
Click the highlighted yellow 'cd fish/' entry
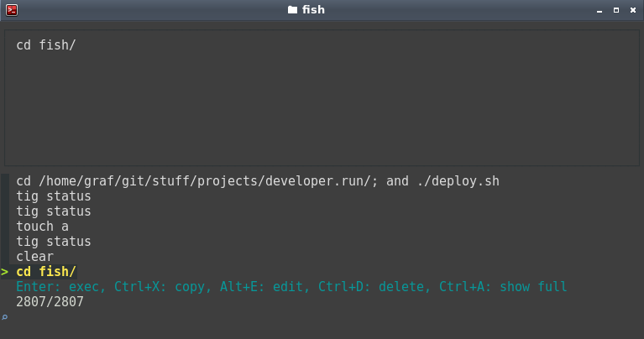[x=46, y=272]
